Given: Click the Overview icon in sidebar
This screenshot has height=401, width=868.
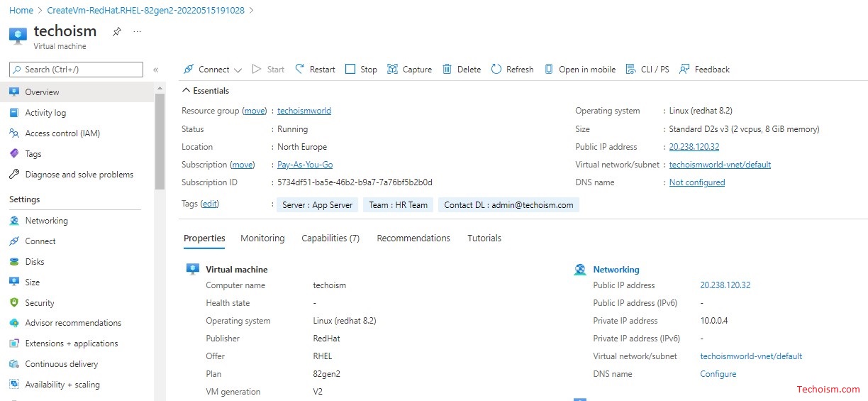Looking at the screenshot, I should tap(13, 92).
